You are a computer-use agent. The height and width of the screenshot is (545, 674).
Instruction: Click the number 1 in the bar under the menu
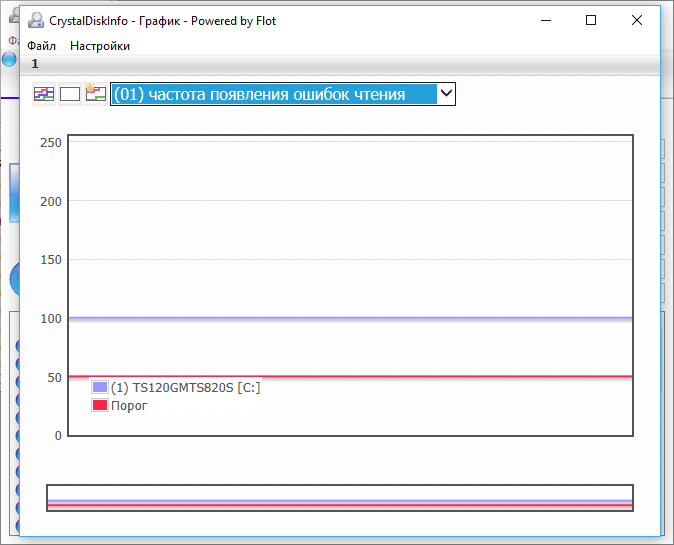coord(35,64)
